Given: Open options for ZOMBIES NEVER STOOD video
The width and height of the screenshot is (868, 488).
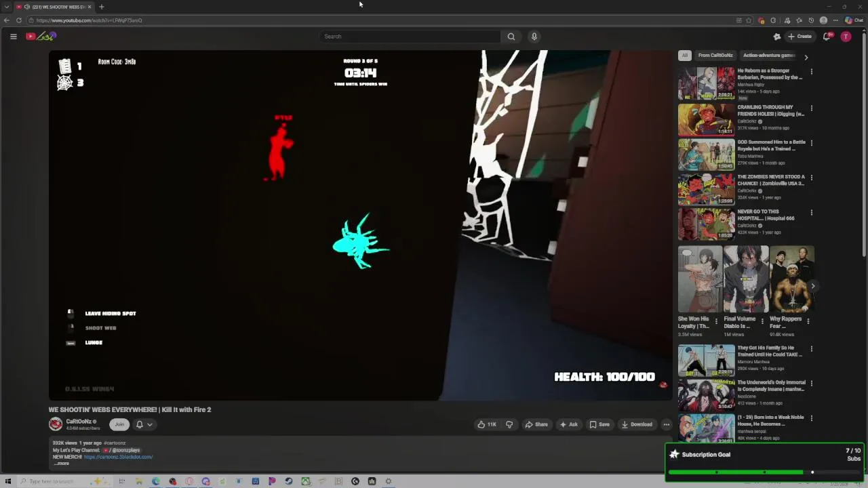Looking at the screenshot, I should [x=811, y=178].
